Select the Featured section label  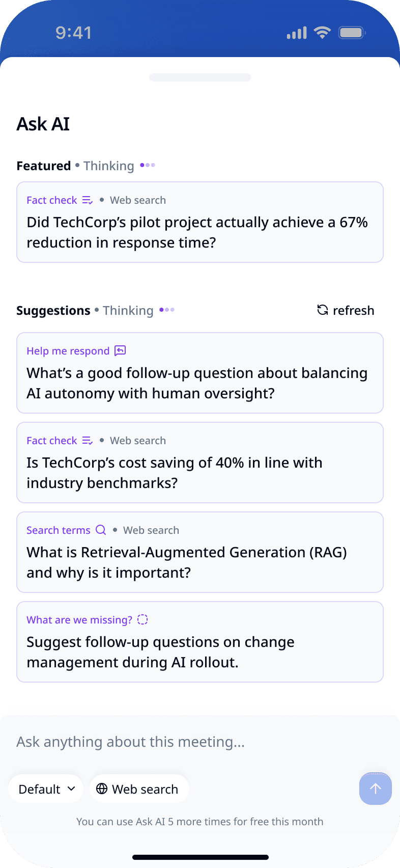point(44,166)
